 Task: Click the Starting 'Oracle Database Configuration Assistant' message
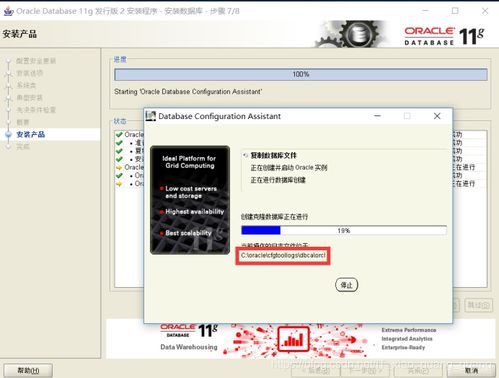pyautogui.click(x=188, y=92)
